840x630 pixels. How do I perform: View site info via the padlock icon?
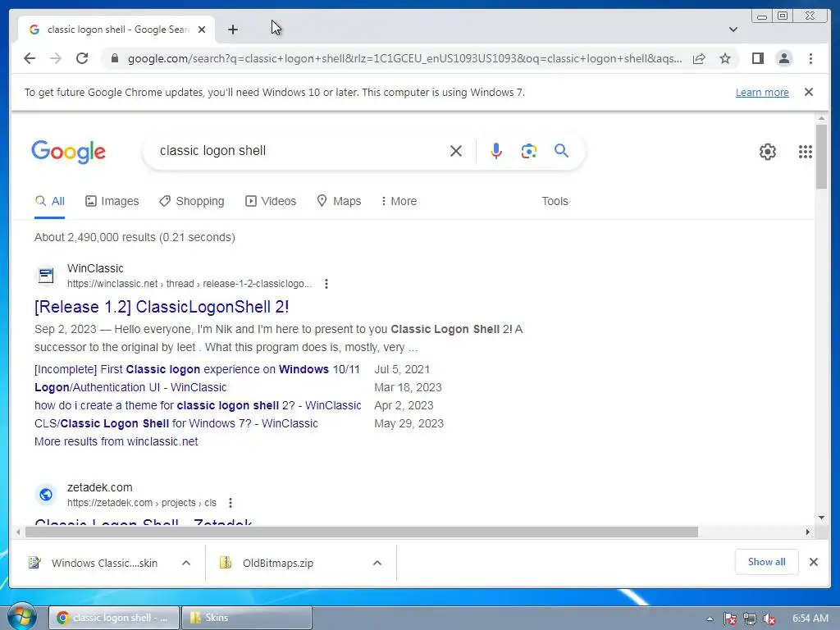[114, 58]
